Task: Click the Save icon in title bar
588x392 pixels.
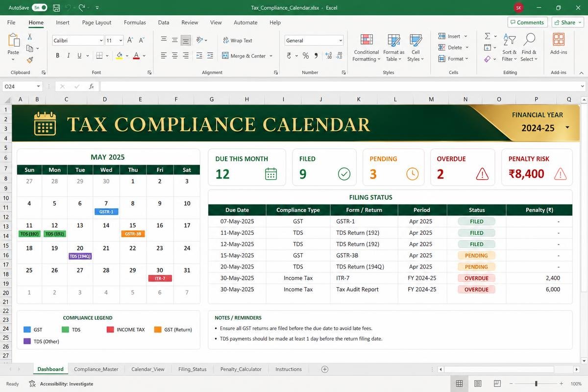Action: tap(56, 8)
